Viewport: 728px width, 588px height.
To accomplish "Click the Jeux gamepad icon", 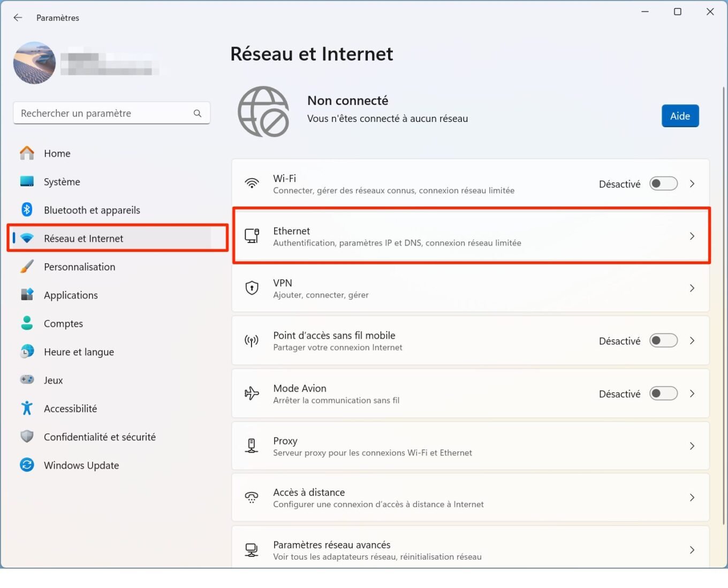I will click(x=27, y=379).
